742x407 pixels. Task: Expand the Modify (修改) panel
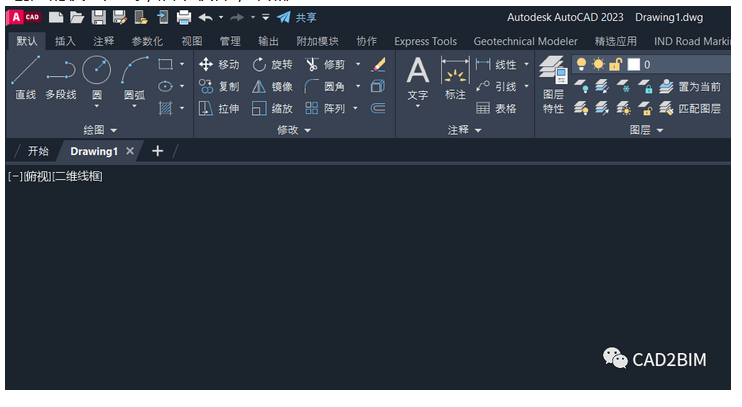(294, 130)
